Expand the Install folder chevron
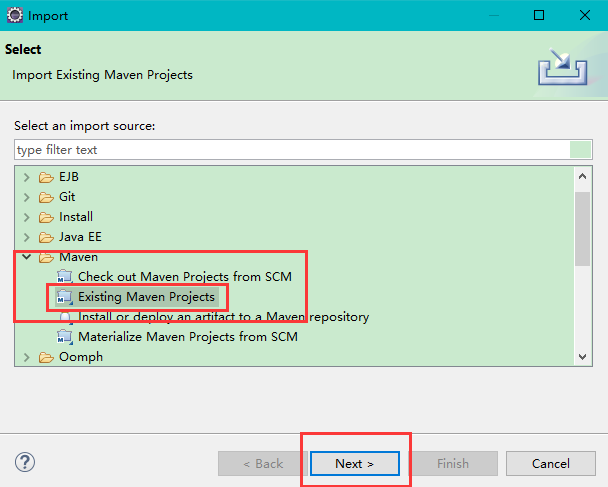The height and width of the screenshot is (487, 608). 26,217
